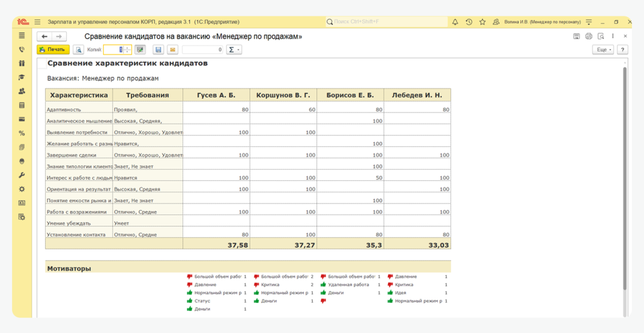The height and width of the screenshot is (333, 644).
Task: Click the back navigation arrow
Action: point(45,36)
